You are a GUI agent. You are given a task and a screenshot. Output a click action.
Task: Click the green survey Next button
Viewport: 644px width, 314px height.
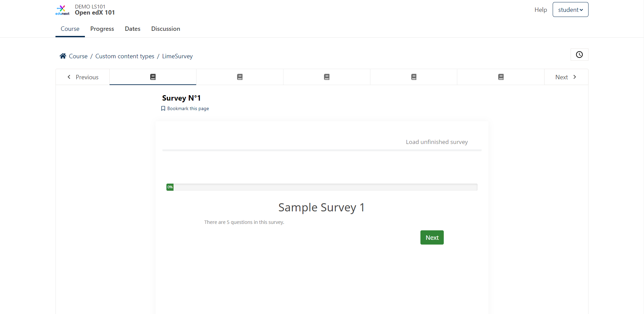432,237
